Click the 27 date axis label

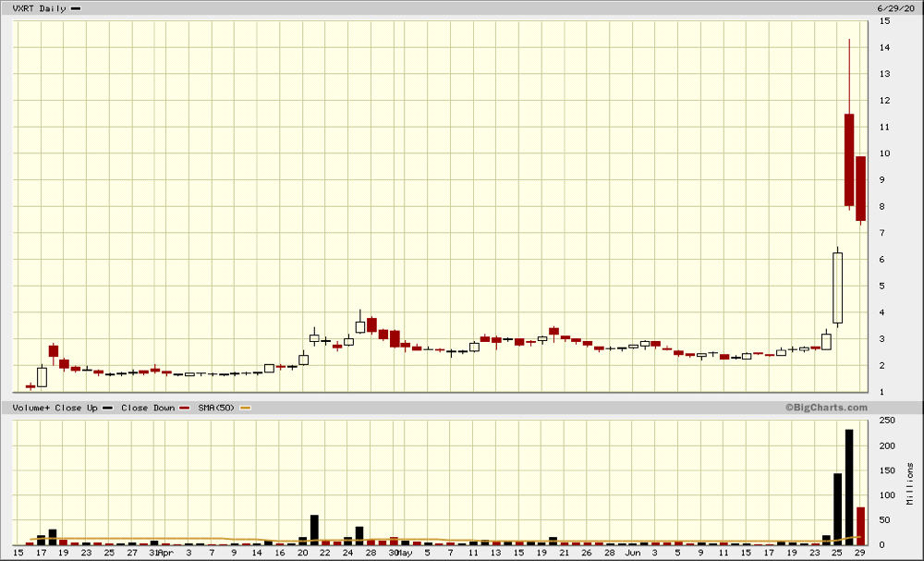(x=132, y=553)
